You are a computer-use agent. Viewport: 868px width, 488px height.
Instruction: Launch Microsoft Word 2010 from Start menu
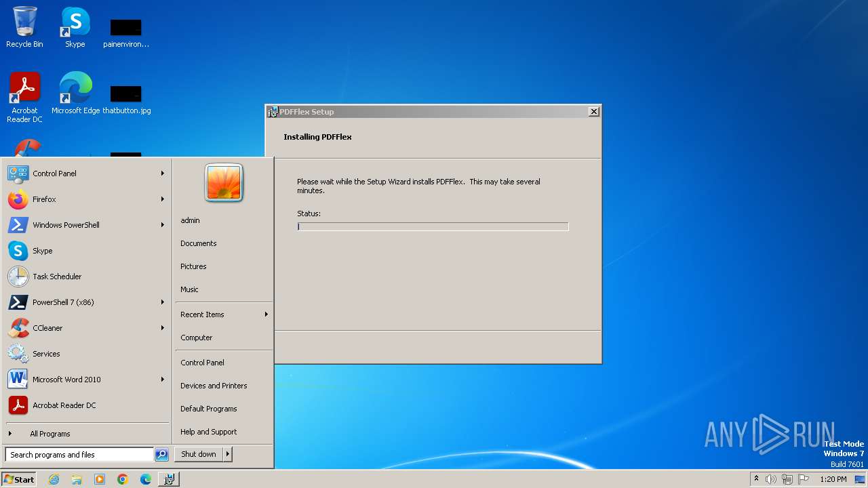tap(87, 380)
